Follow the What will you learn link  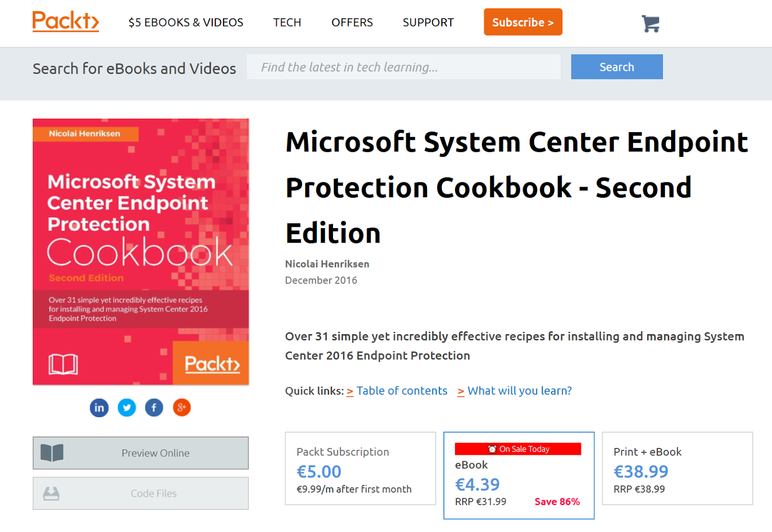tap(520, 391)
